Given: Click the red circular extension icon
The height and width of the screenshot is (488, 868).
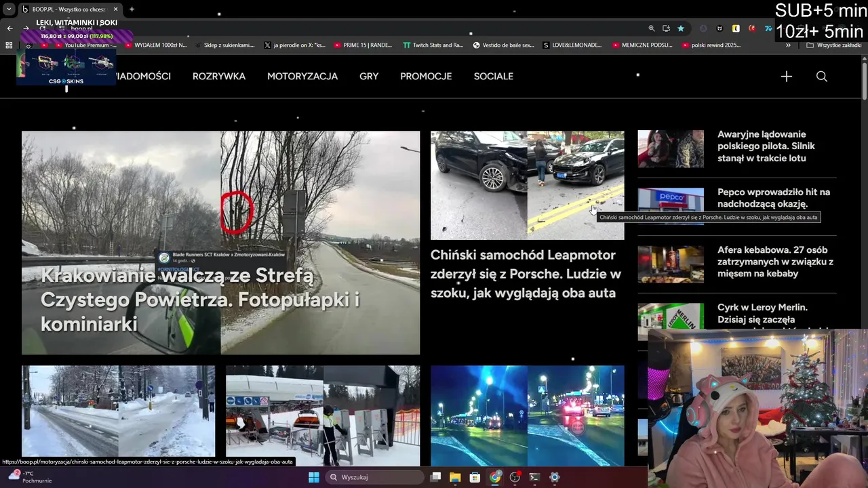Looking at the screenshot, I should (752, 28).
